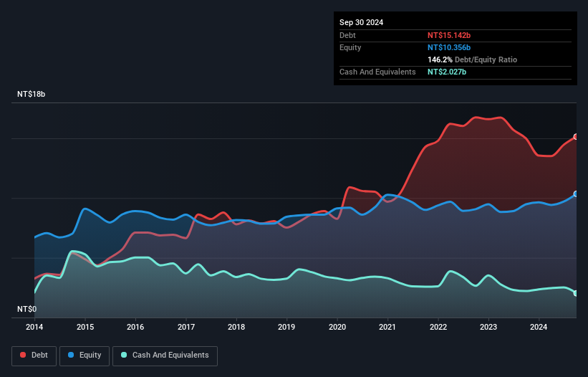588x377 pixels.
Task: Click the blue Equity legend dot
Action: tap(72, 355)
